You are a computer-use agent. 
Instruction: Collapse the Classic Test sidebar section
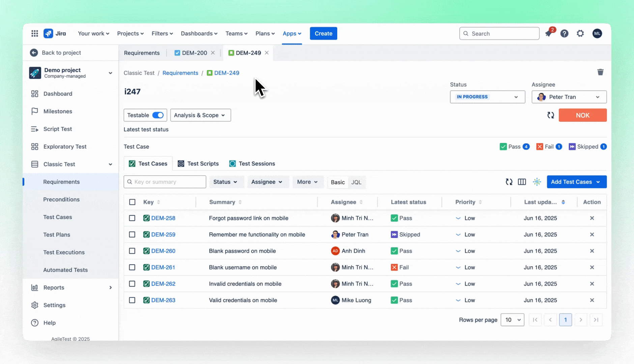point(110,164)
